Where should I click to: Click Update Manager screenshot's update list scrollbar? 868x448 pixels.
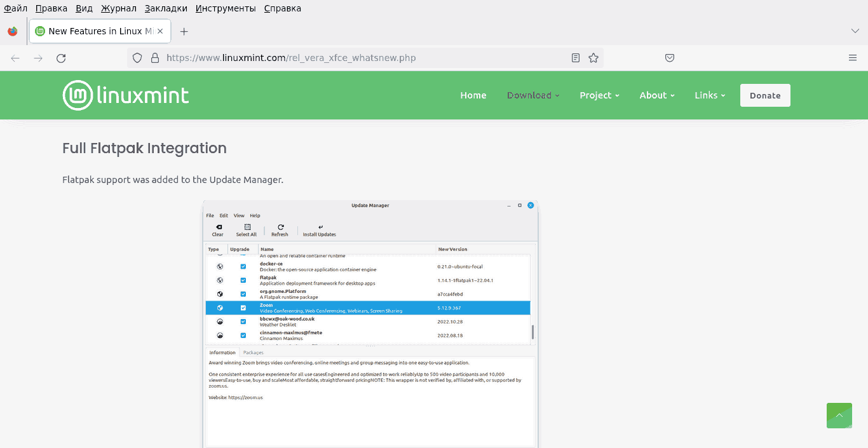pos(532,332)
